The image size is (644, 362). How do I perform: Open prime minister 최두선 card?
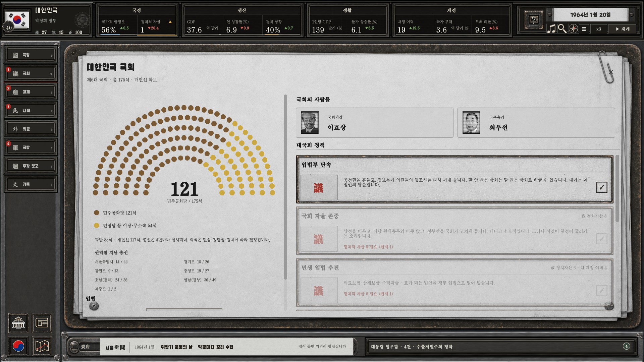(536, 123)
